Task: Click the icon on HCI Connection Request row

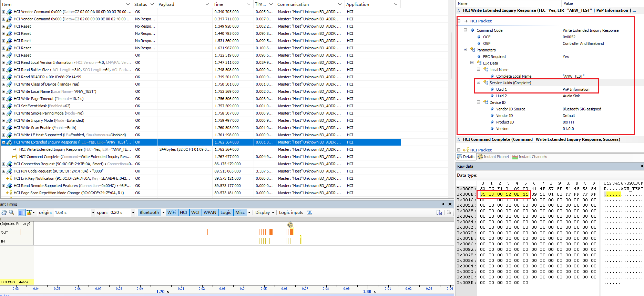Action: pyautogui.click(x=9, y=164)
